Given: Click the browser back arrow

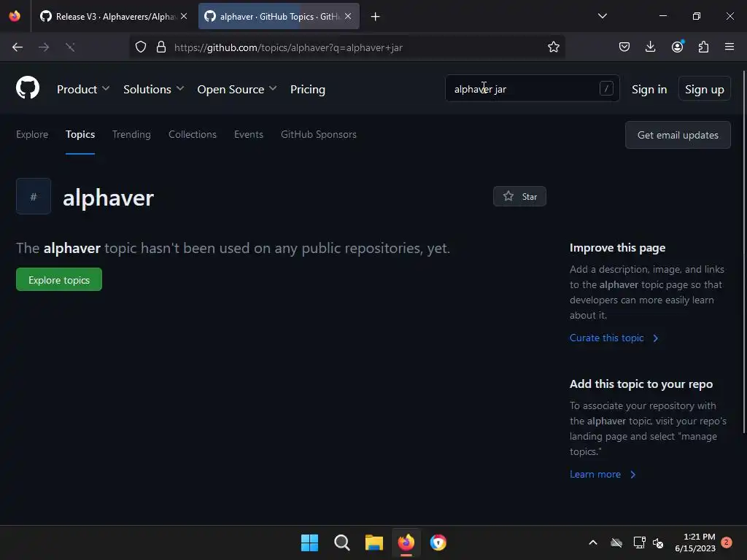Looking at the screenshot, I should 18,47.
